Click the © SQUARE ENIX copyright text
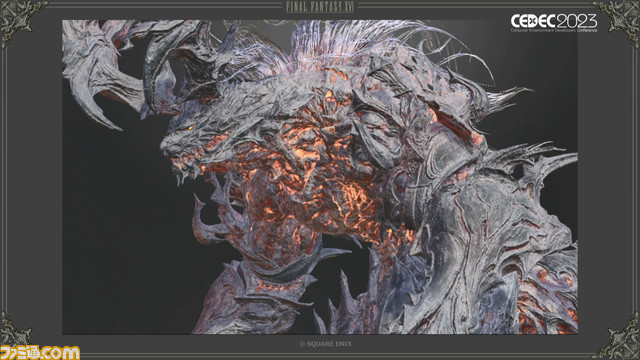This screenshot has height=360, width=640. tap(325, 344)
